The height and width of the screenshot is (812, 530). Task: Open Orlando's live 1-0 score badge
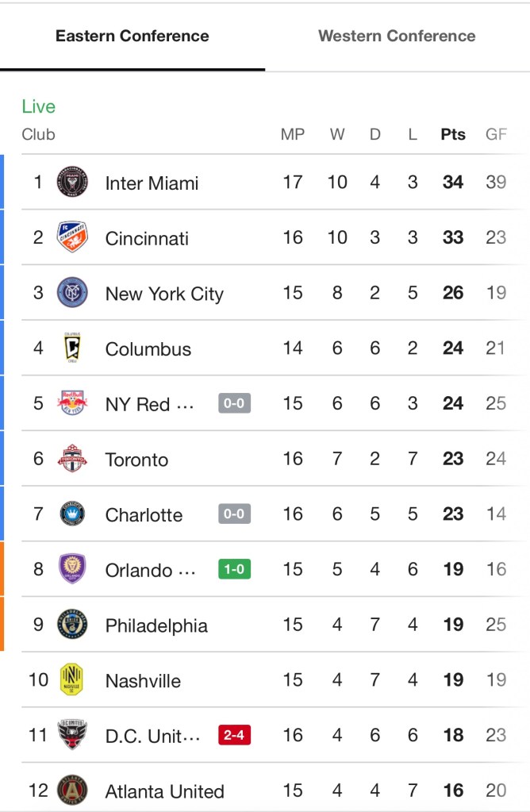234,569
